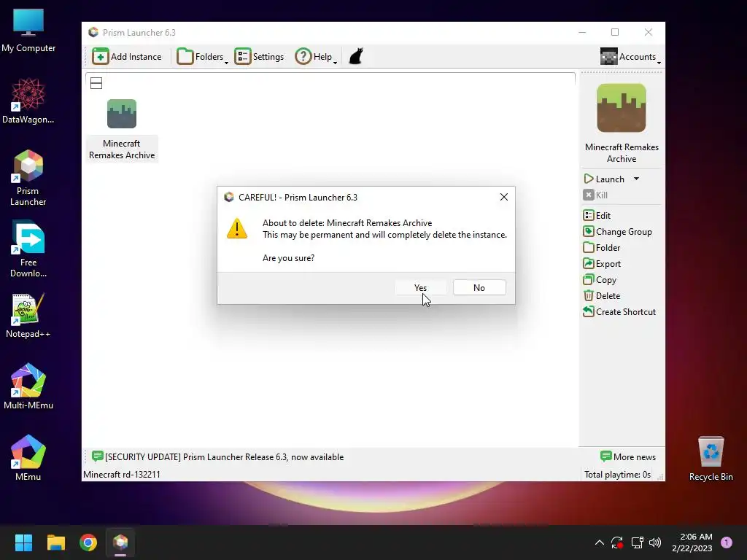The image size is (747, 560).
Task: Click Delete in the sidebar
Action: point(602,296)
